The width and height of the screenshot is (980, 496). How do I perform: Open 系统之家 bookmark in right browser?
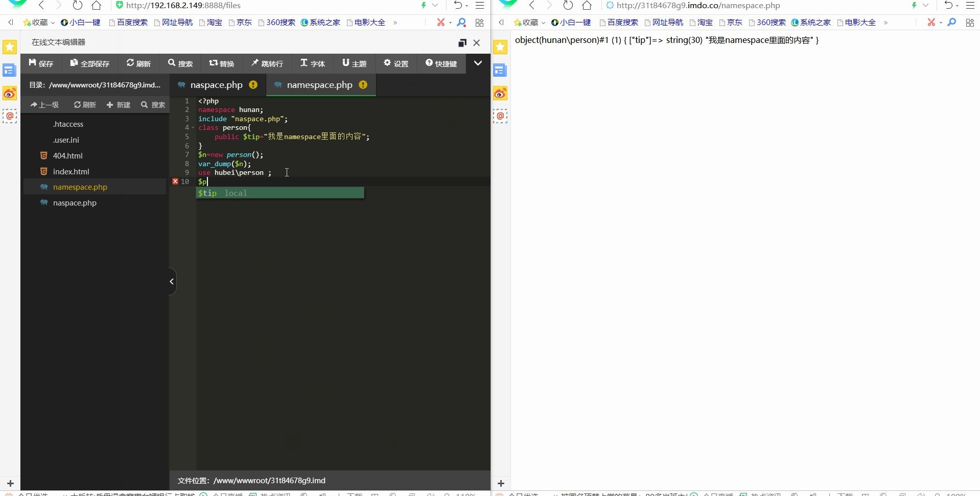[x=811, y=22]
